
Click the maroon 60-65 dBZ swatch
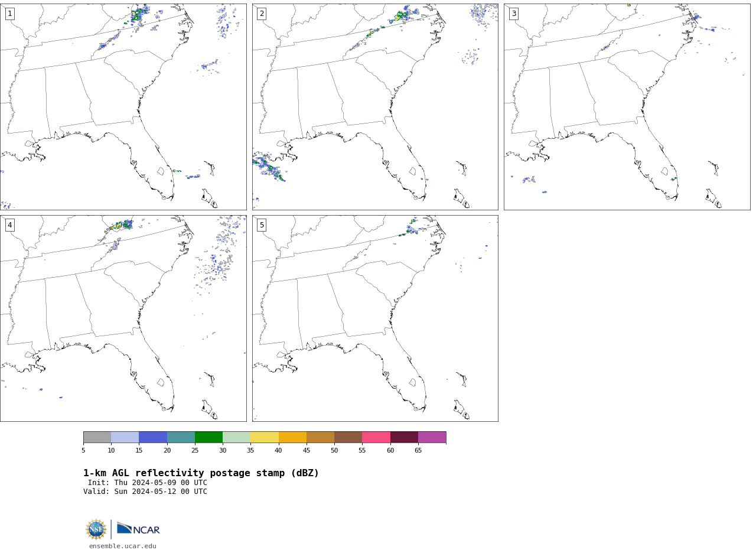(x=404, y=437)
